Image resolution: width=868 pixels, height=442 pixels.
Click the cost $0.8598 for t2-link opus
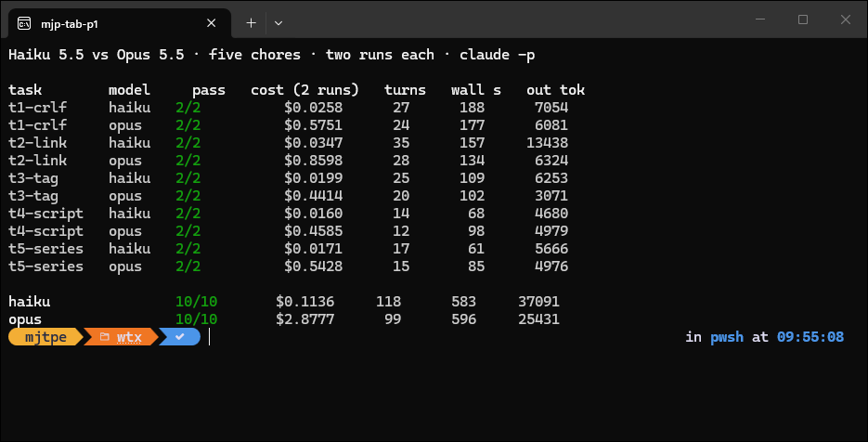[x=314, y=161]
